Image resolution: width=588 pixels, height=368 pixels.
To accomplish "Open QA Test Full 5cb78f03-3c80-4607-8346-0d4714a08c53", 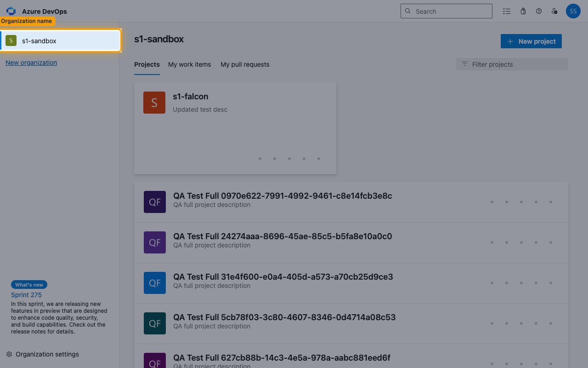I will (x=284, y=317).
